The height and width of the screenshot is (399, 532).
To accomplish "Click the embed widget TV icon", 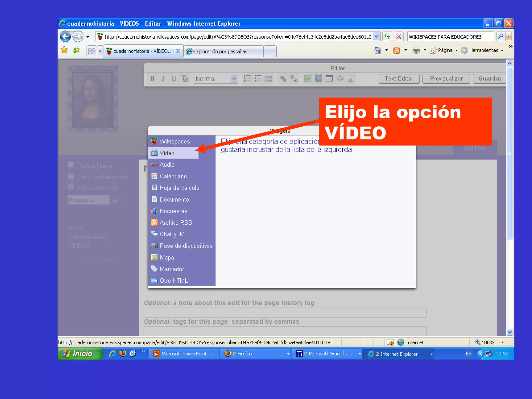I will click(x=318, y=78).
